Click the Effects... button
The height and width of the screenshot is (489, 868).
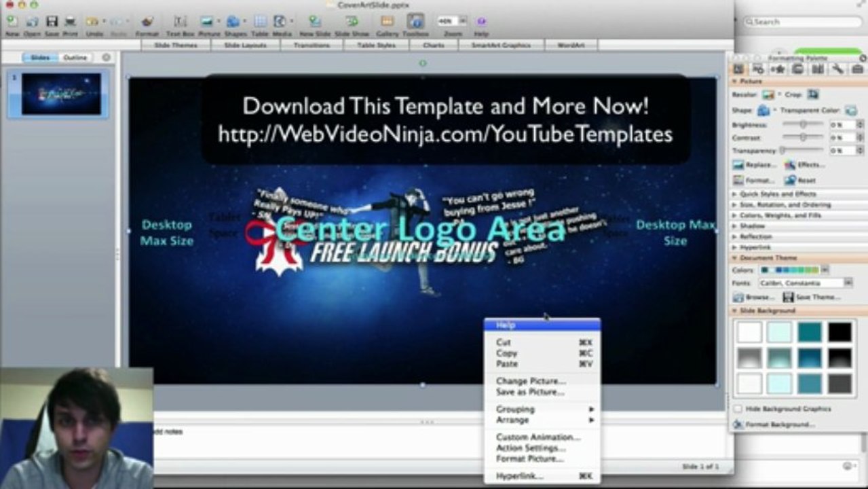click(x=805, y=165)
